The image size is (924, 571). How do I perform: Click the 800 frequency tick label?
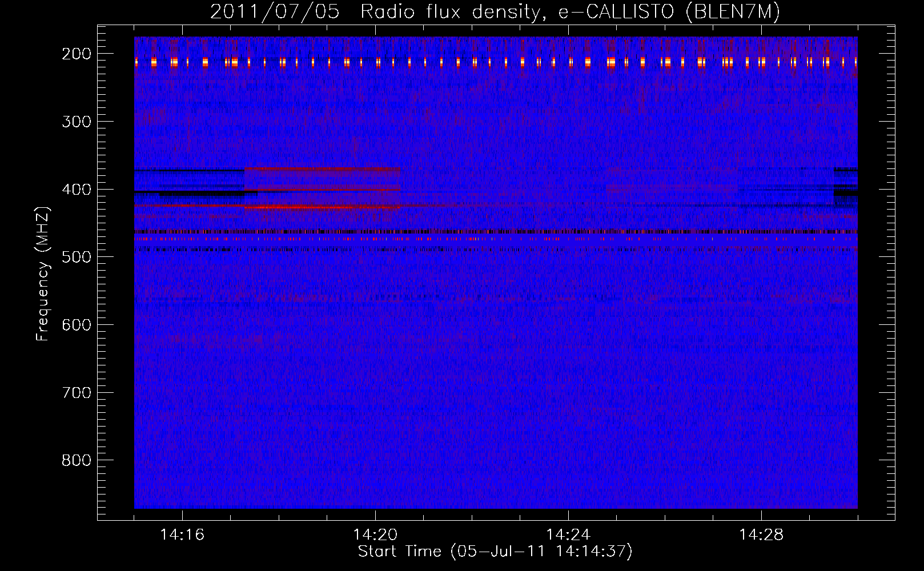tap(76, 460)
